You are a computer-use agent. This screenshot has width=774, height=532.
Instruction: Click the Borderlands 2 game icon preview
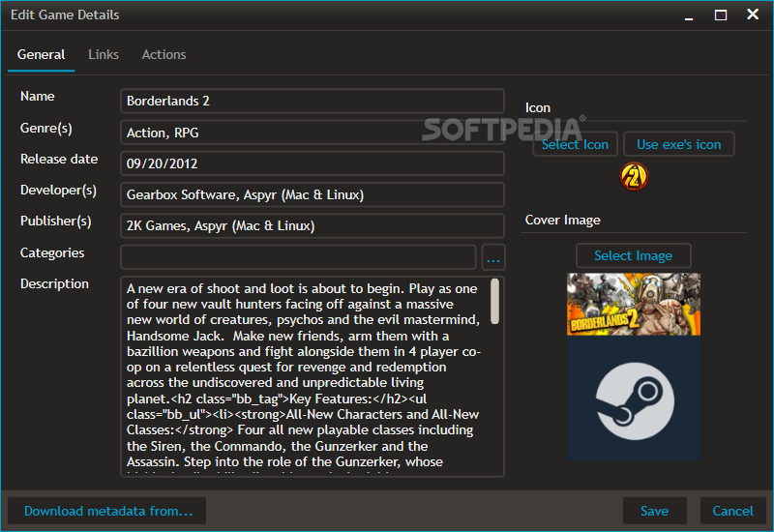click(634, 177)
